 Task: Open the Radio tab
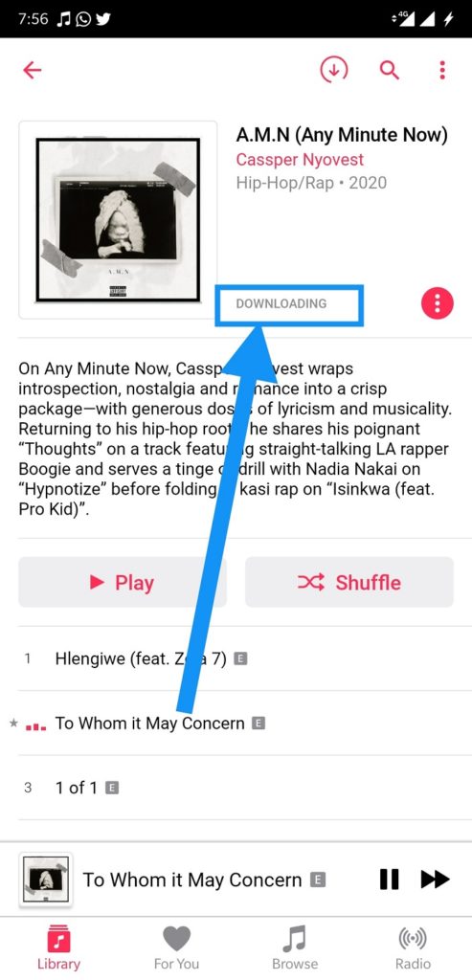[x=413, y=947]
